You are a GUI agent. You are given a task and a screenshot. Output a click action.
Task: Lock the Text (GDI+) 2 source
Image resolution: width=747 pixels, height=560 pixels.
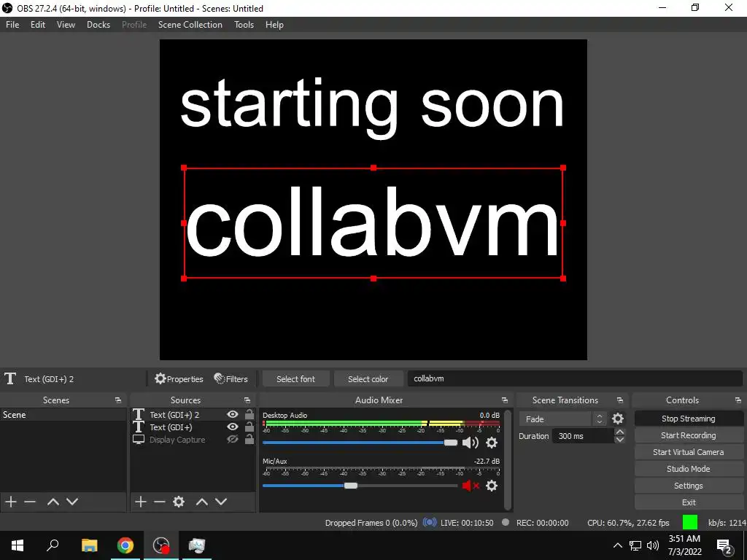tap(249, 414)
